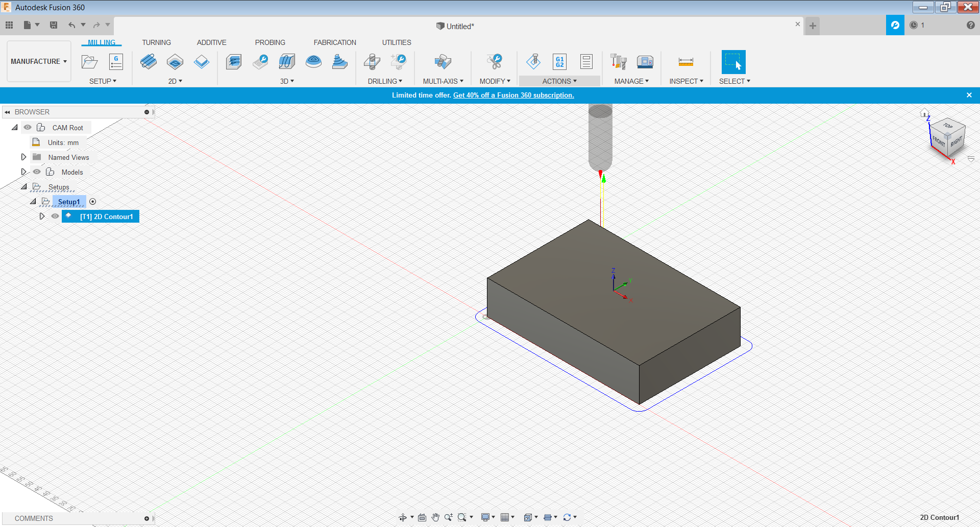Open the SETUP dropdown menu

click(x=103, y=81)
